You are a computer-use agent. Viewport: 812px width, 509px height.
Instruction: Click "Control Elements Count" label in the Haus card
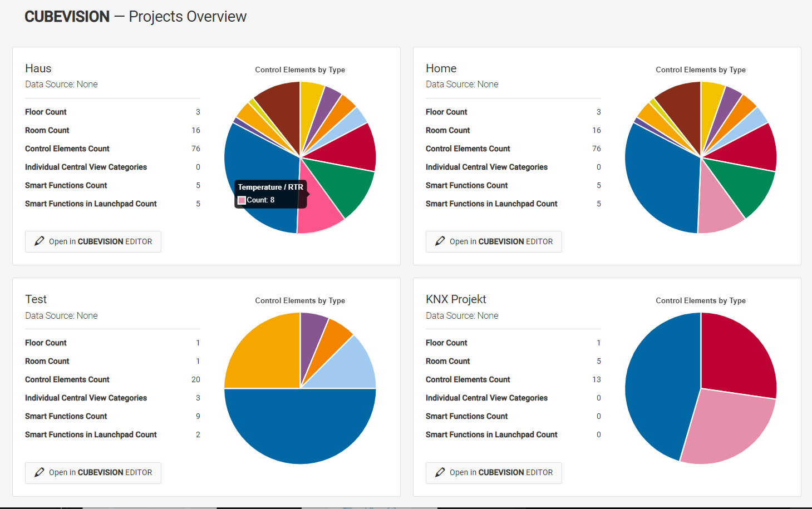(x=67, y=149)
